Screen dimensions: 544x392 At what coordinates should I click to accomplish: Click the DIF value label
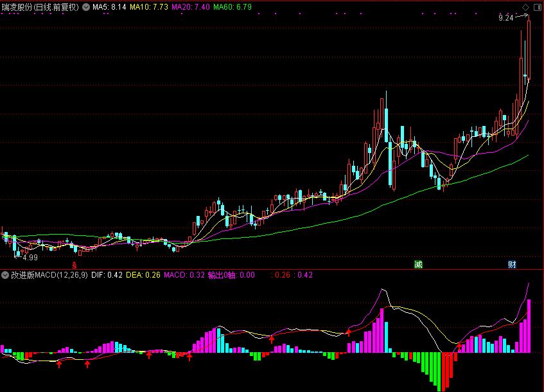pyautogui.click(x=107, y=275)
